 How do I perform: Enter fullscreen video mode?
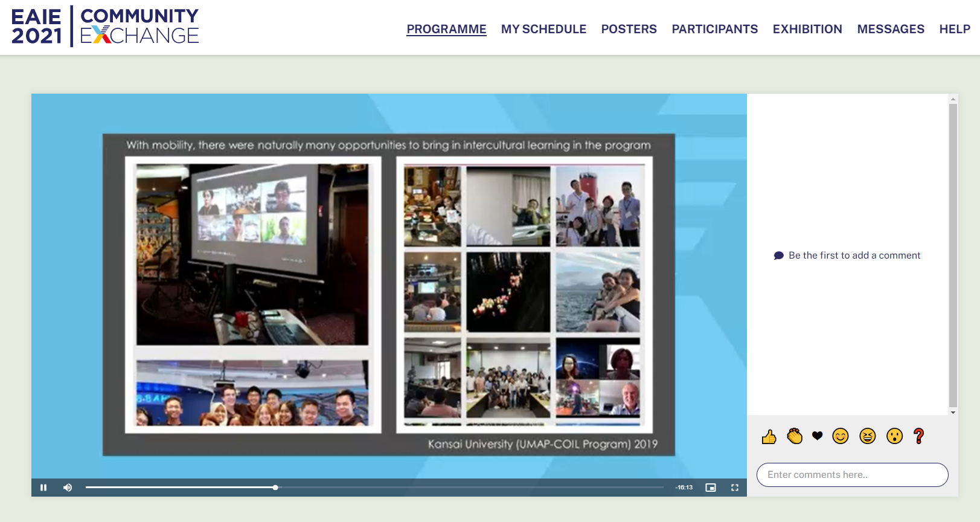click(735, 488)
